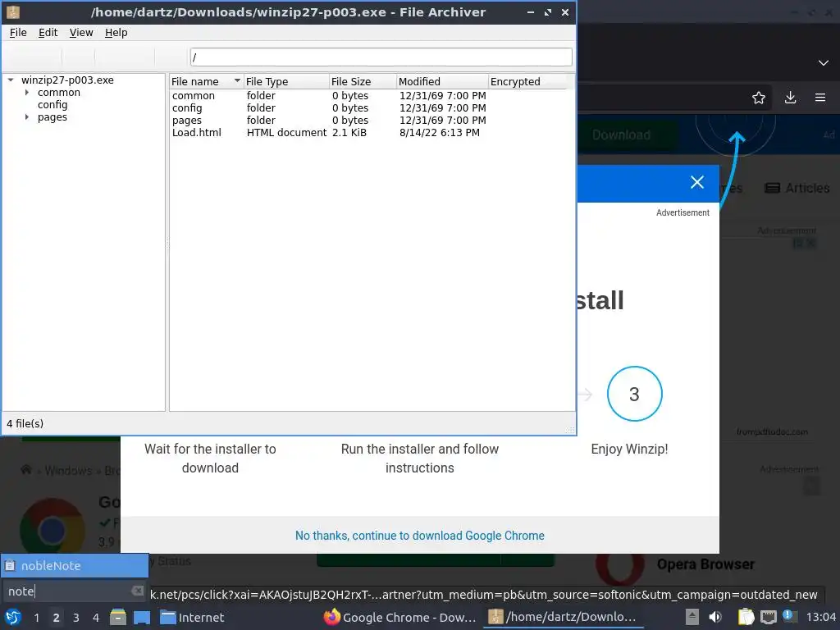Expand the pages folder in tree
Viewport: 840px width, 630px height.
click(x=27, y=116)
